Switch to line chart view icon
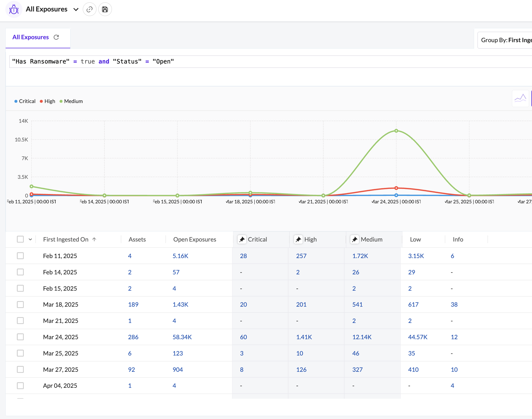The height and width of the screenshot is (419, 532). point(520,98)
